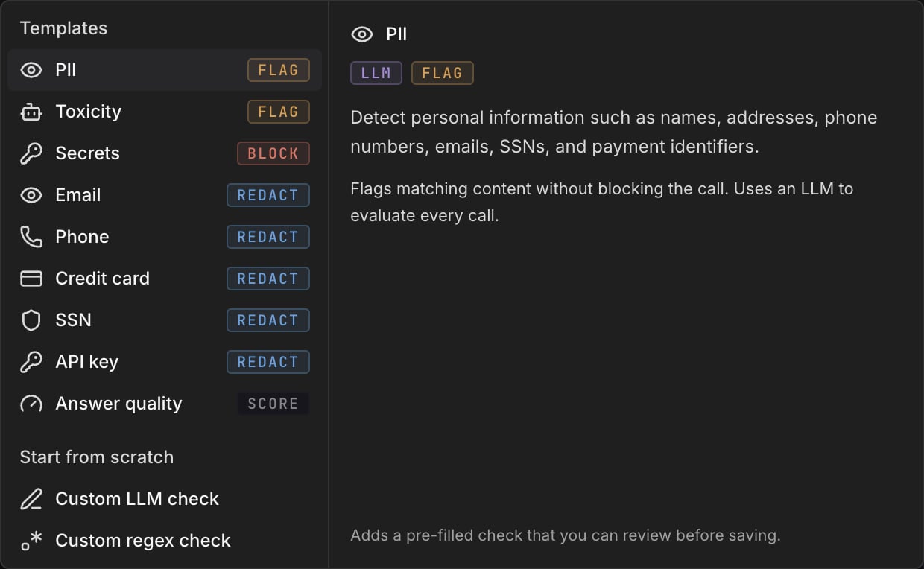Click the REDACT badge on API key row
This screenshot has width=924, height=569.
[x=268, y=362]
